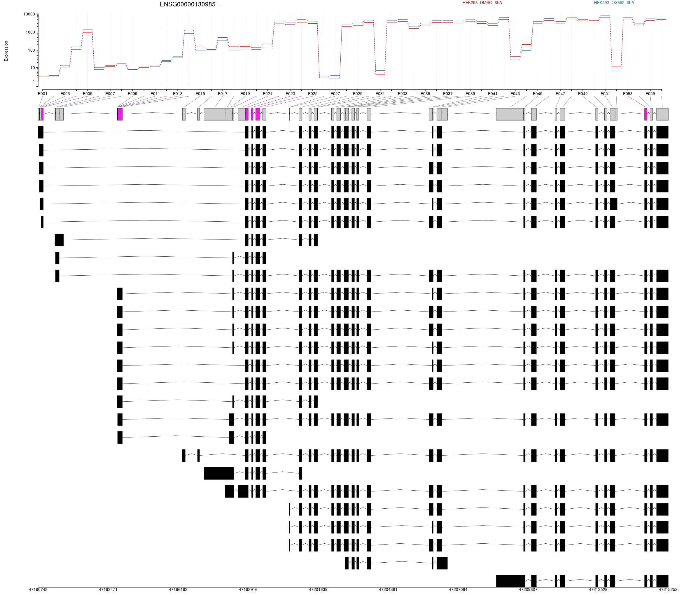Click the wide gray exon block left of 47198916 in gene model

pos(215,114)
